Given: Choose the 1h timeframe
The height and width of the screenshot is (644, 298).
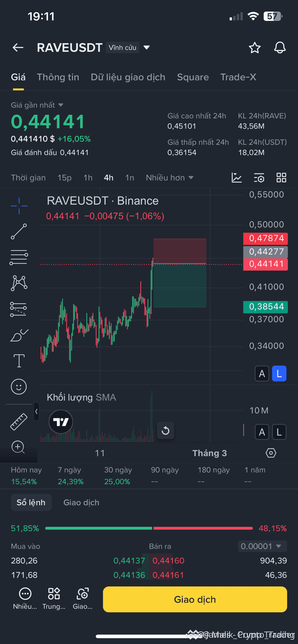Looking at the screenshot, I should (88, 178).
